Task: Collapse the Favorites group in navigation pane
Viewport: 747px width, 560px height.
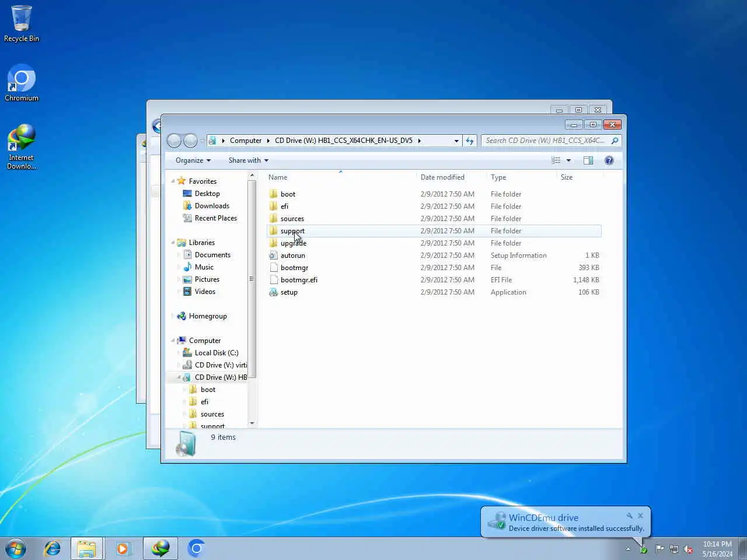Action: pos(173,181)
